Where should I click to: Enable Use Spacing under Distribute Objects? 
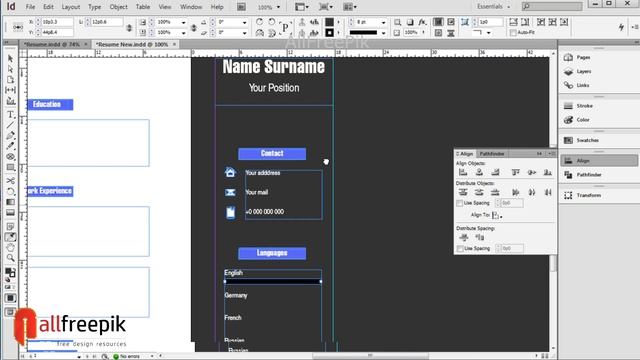[x=460, y=203]
